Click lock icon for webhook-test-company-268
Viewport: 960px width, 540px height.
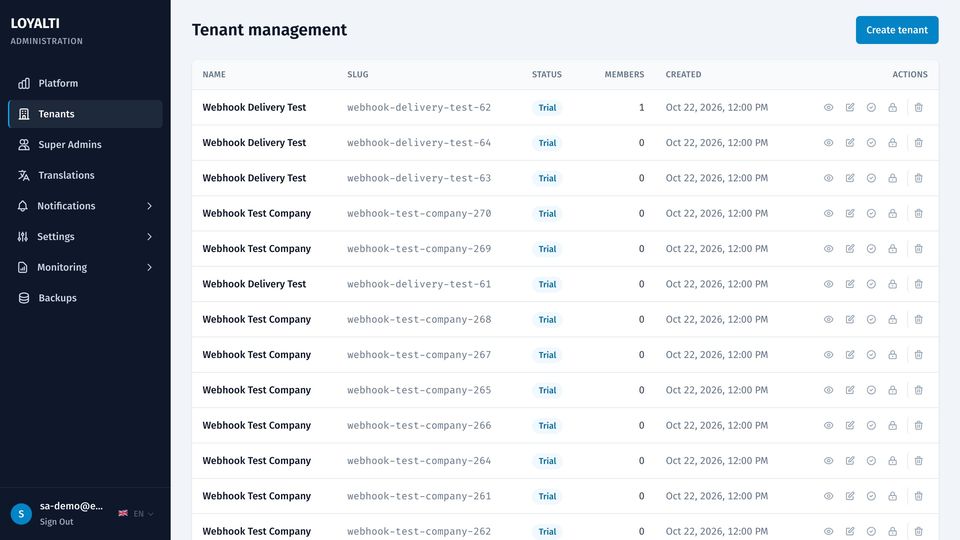pos(893,320)
